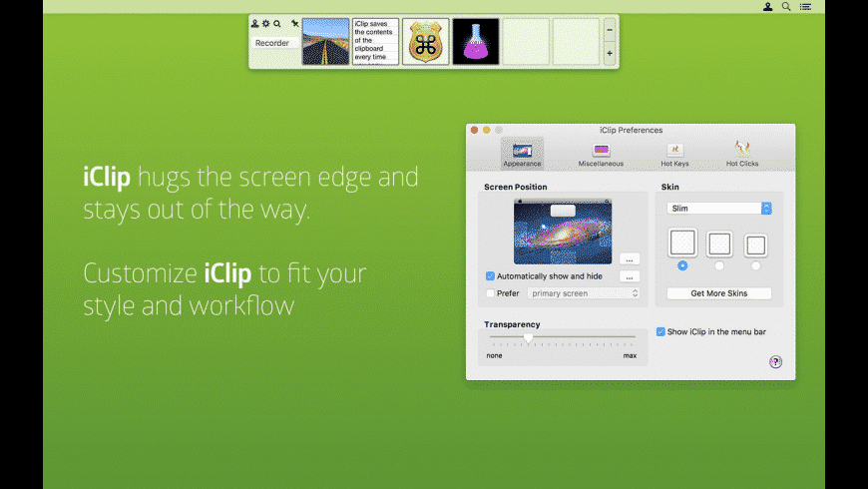Image resolution: width=868 pixels, height=489 pixels.
Task: Click the largest bin size preview
Action: tap(682, 243)
